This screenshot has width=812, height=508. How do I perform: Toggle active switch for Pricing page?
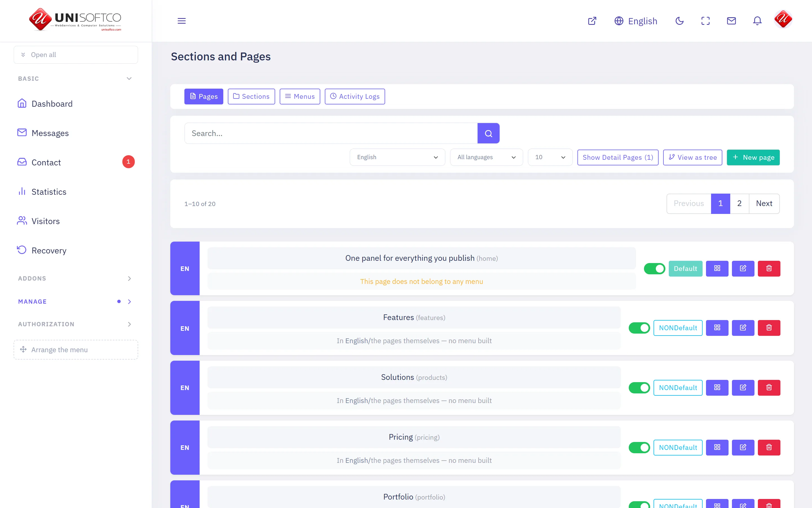click(639, 448)
